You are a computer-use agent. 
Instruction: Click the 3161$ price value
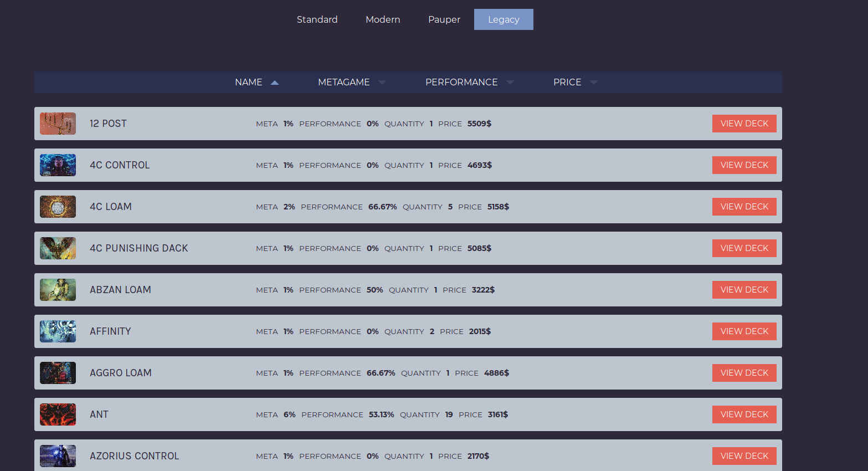tap(497, 414)
